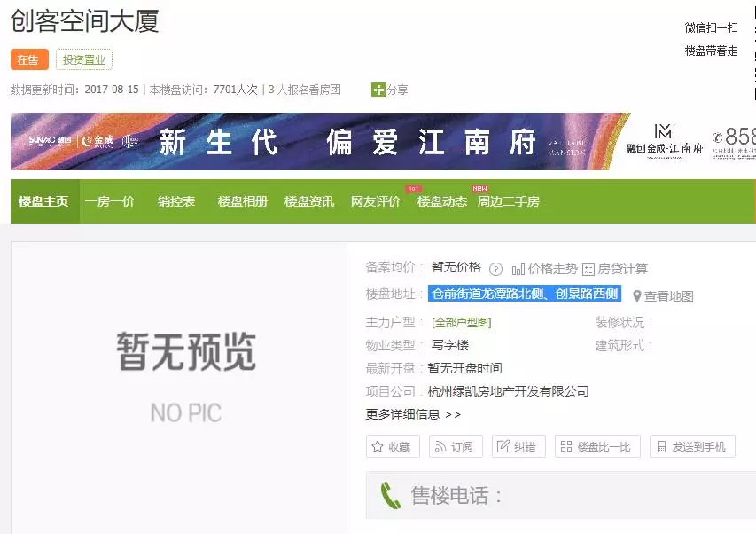Open the [全部户型图] floor plans link
The image size is (756, 534).
click(463, 321)
